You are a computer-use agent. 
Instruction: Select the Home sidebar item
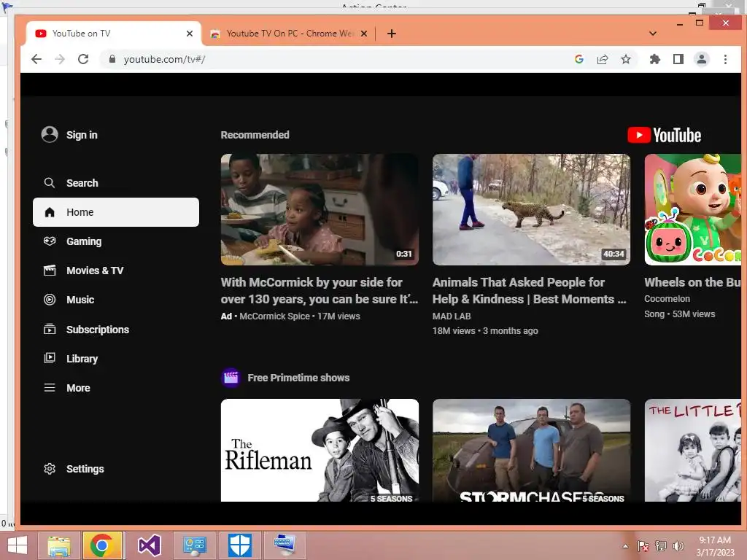point(116,212)
